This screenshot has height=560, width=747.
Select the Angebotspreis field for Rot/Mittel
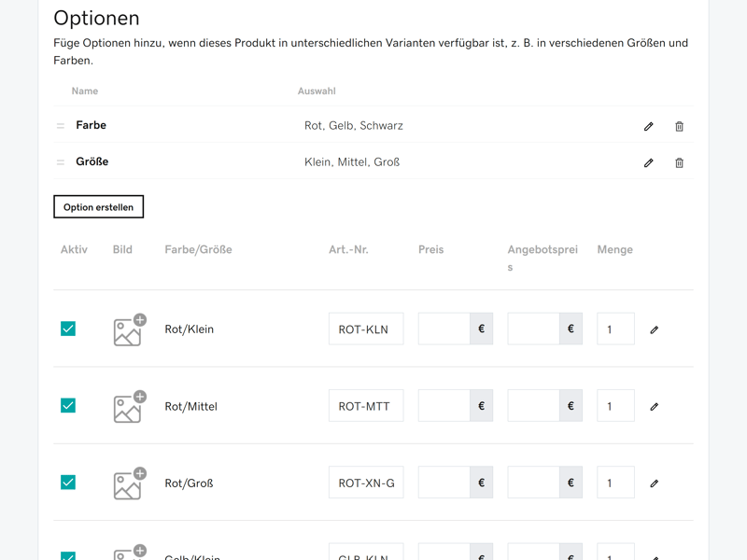click(534, 406)
